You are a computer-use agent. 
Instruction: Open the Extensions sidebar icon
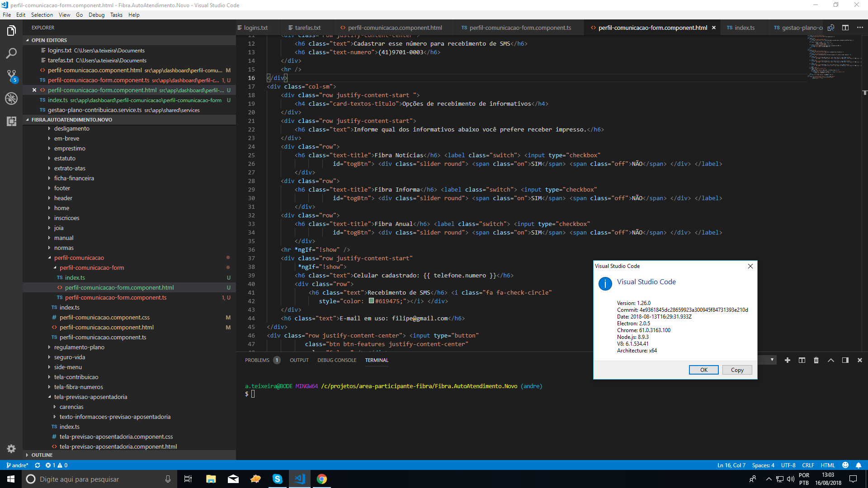point(11,121)
